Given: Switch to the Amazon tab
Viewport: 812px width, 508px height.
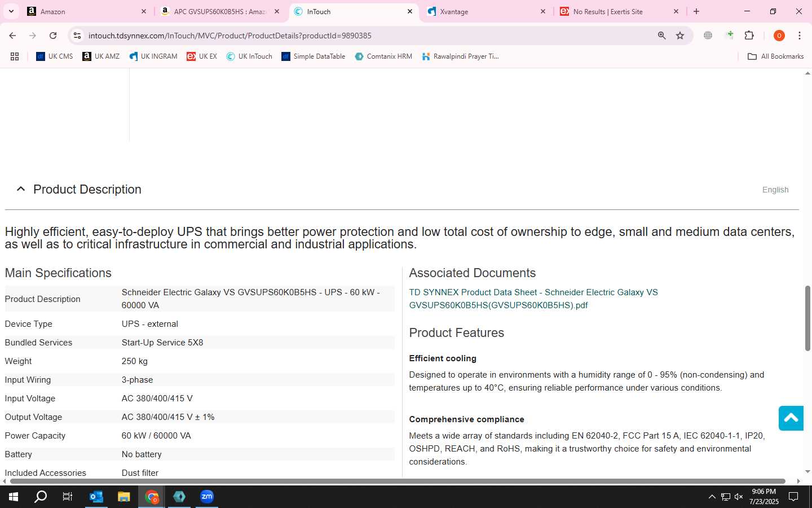Looking at the screenshot, I should 87,11.
